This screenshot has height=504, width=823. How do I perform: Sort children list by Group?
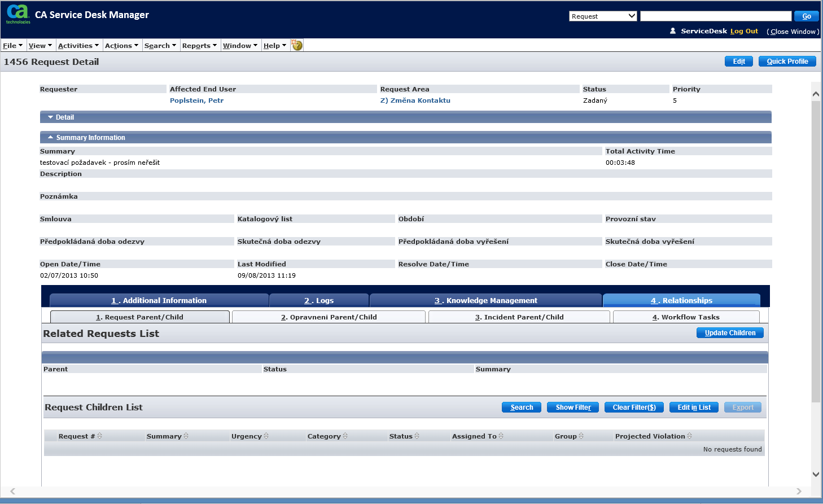[581, 436]
